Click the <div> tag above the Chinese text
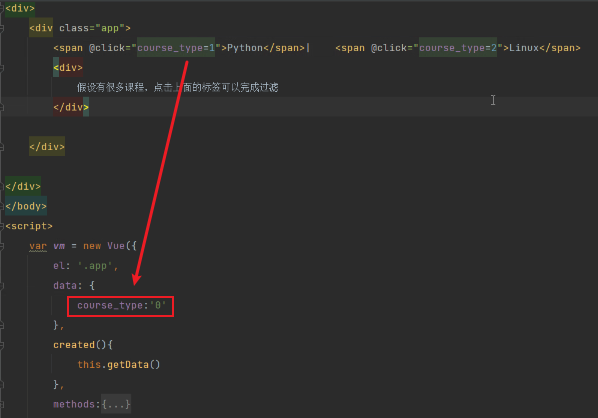The height and width of the screenshot is (418, 598). (x=68, y=68)
